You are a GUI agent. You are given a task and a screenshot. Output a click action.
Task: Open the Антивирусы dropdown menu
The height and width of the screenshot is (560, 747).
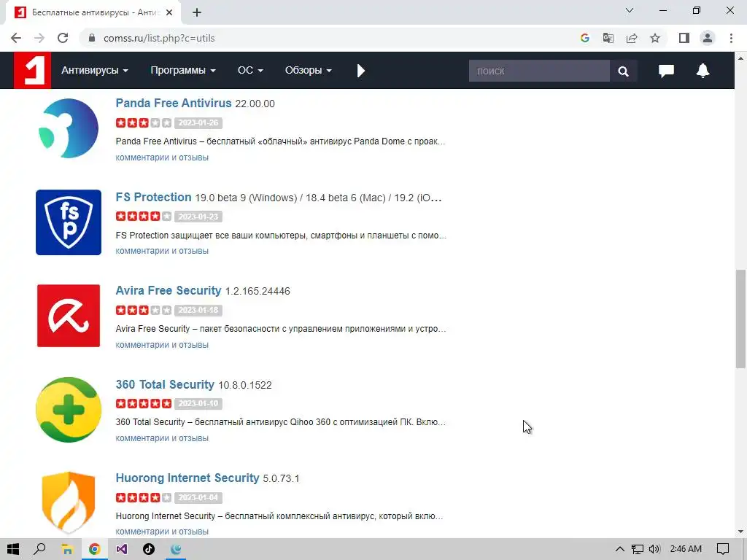(x=94, y=71)
